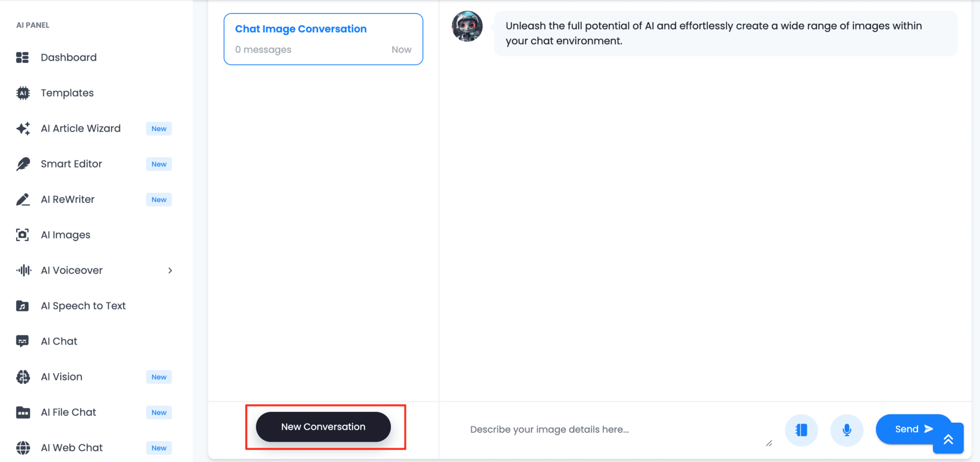Focus the image description text field

coord(612,430)
